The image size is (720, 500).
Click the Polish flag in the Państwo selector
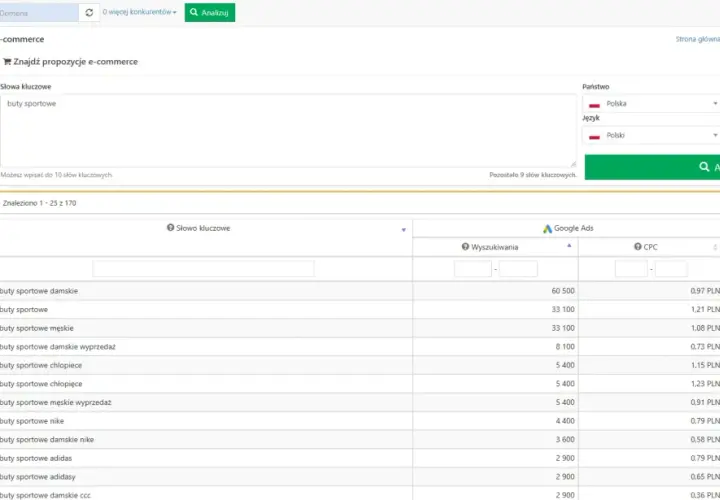(594, 105)
